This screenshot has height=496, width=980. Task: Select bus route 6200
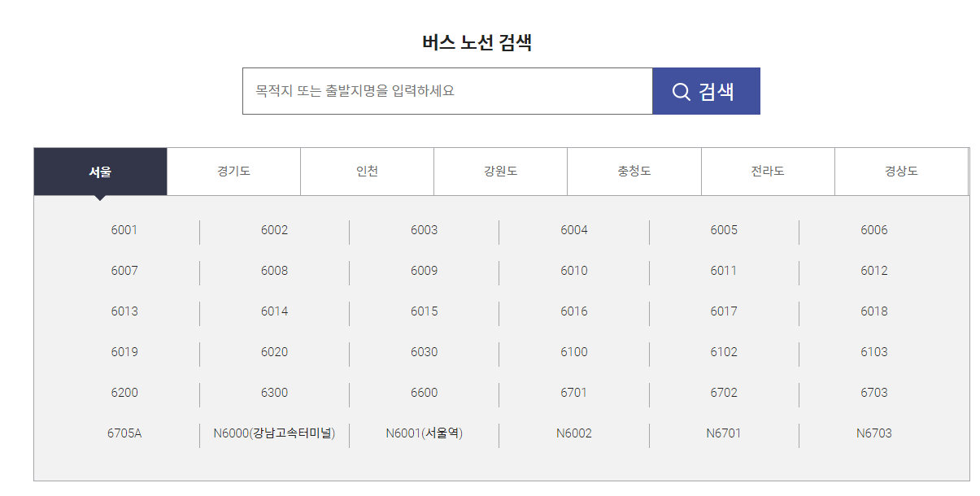point(124,393)
